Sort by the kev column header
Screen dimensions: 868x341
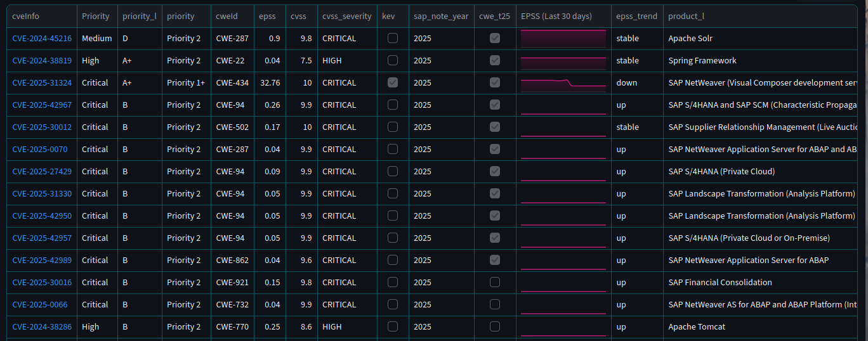[393, 16]
